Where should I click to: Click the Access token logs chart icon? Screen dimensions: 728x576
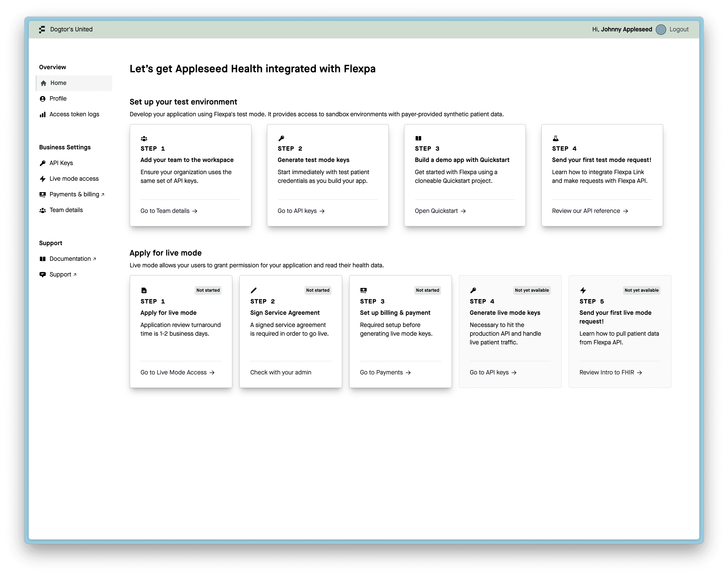pos(42,115)
